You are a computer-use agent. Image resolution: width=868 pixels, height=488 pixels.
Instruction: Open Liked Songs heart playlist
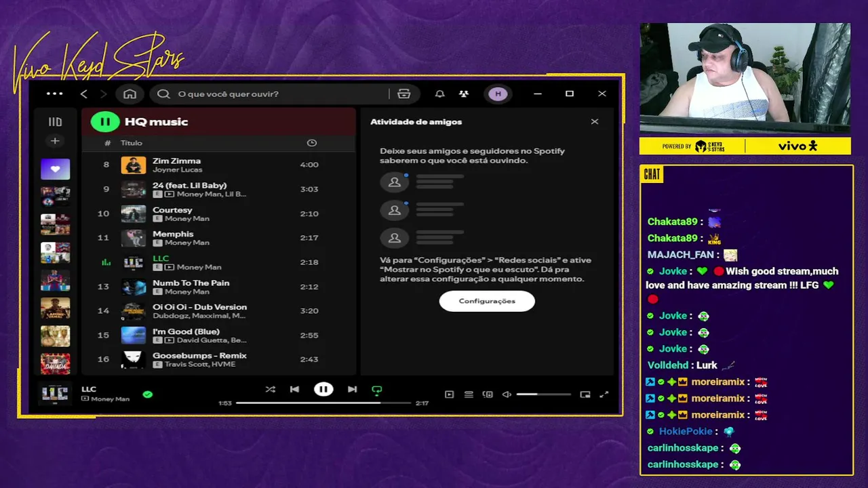[x=55, y=169]
